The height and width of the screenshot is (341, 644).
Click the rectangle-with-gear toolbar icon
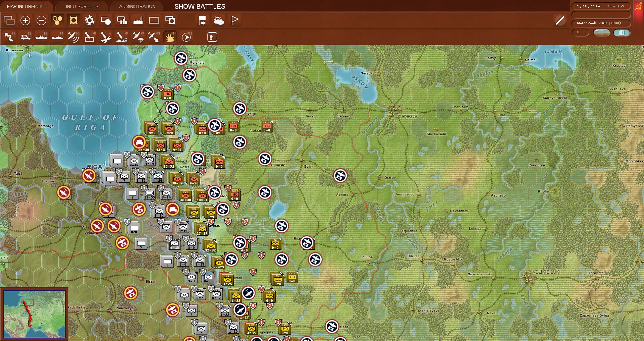coord(170,20)
